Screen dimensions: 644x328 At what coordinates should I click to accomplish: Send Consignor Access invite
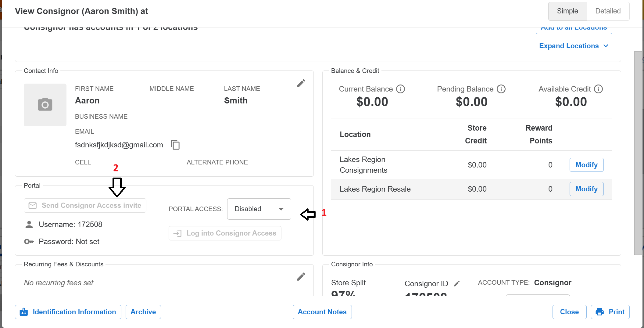(85, 205)
